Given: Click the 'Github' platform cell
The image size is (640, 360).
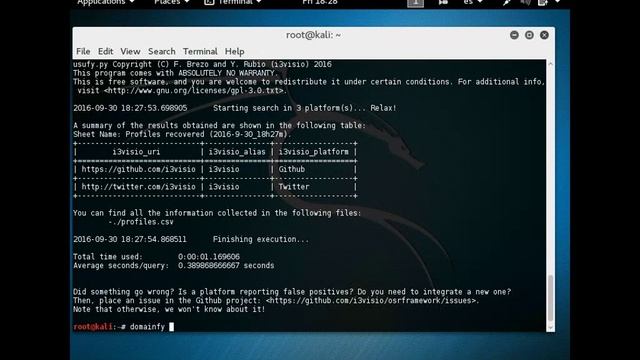Looking at the screenshot, I should point(291,169).
